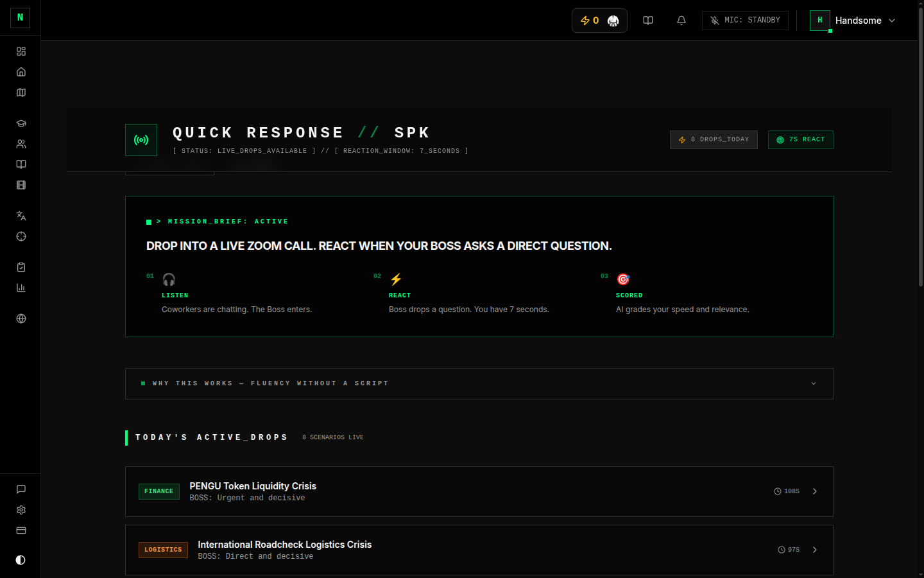Open the credit card billing icon in sidebar

(21, 530)
